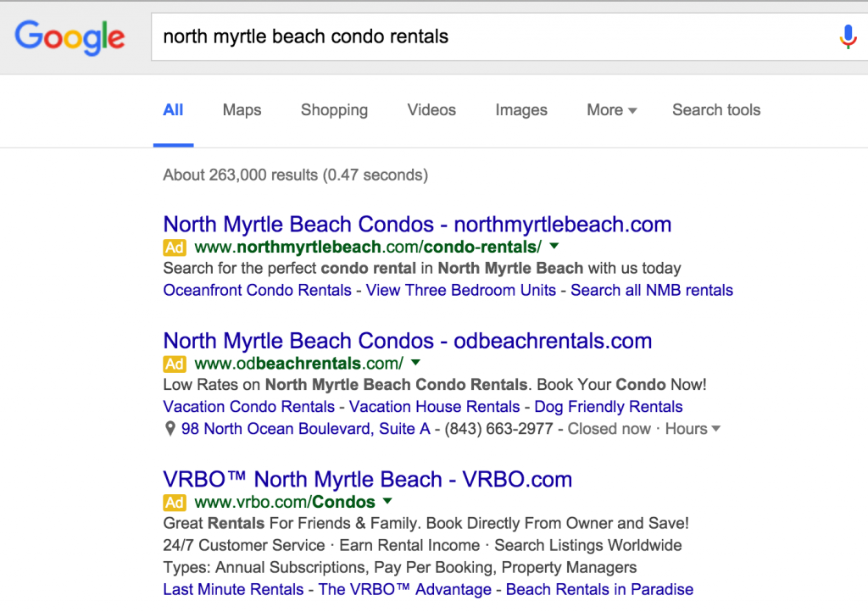Open the Shopping results tab
Screen dimensions: 868x612
click(x=334, y=110)
